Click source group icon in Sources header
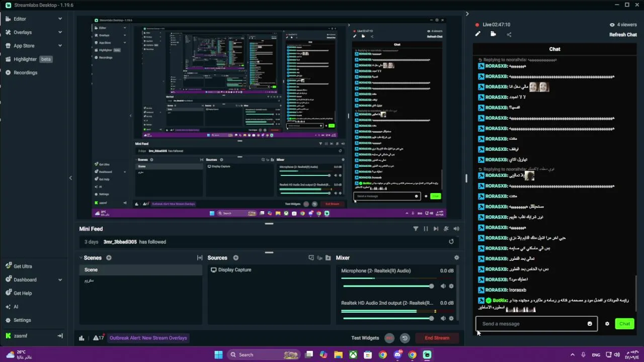 coord(311,258)
